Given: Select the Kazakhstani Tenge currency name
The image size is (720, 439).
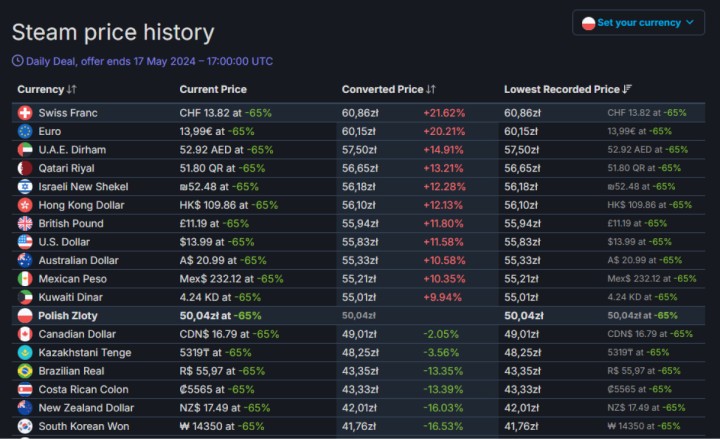Looking at the screenshot, I should (85, 353).
